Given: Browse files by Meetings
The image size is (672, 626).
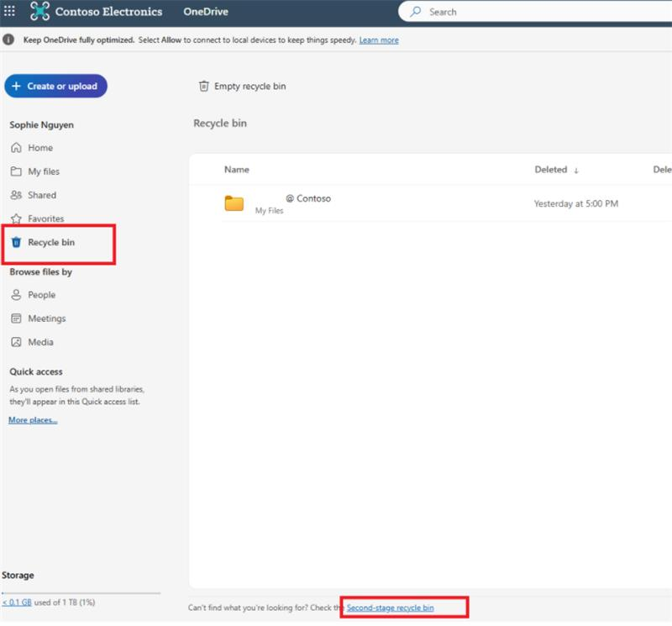Looking at the screenshot, I should [47, 318].
